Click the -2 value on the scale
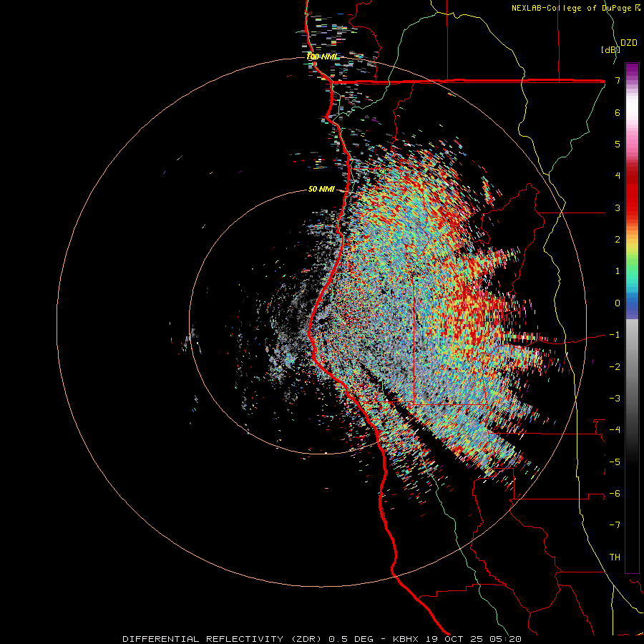This screenshot has height=644, width=644. [615, 367]
